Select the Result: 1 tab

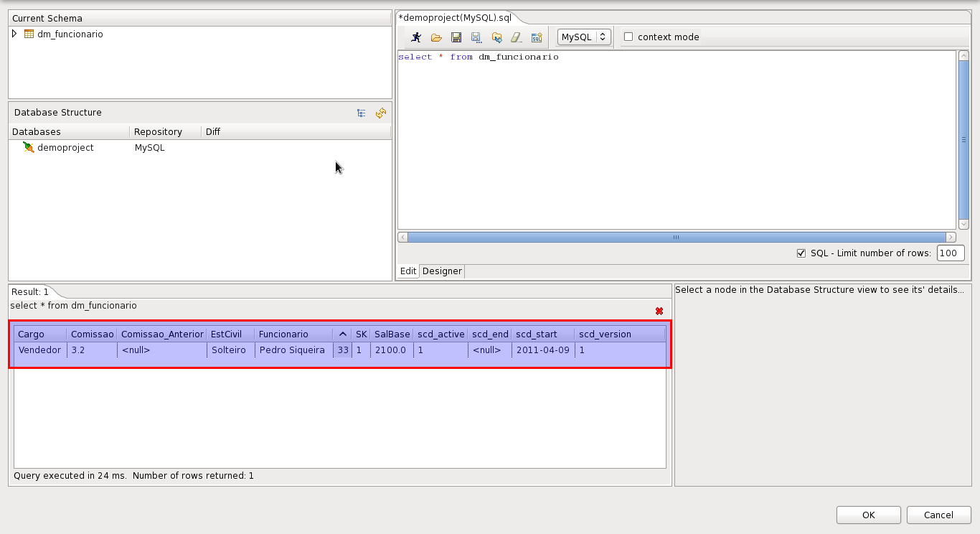point(30,291)
